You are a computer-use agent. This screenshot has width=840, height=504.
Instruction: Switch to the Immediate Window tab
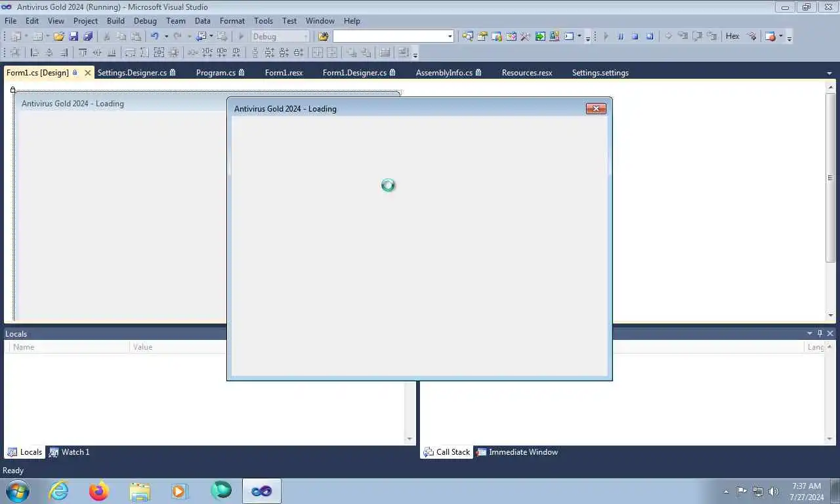[517, 452]
